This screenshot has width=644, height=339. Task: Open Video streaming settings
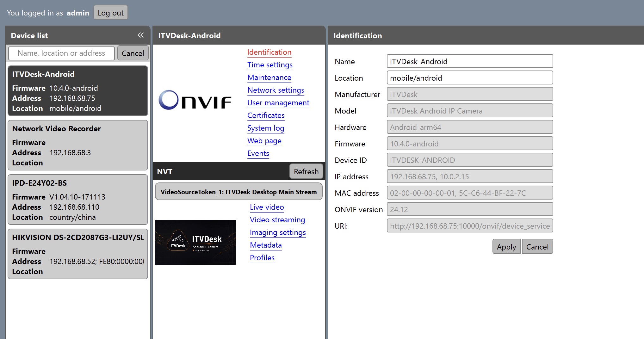pos(277,220)
